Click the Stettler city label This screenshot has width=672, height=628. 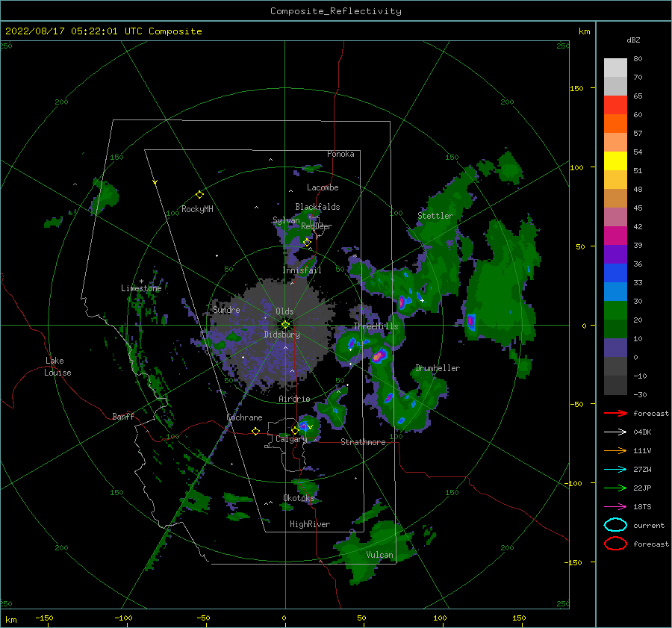click(x=435, y=216)
